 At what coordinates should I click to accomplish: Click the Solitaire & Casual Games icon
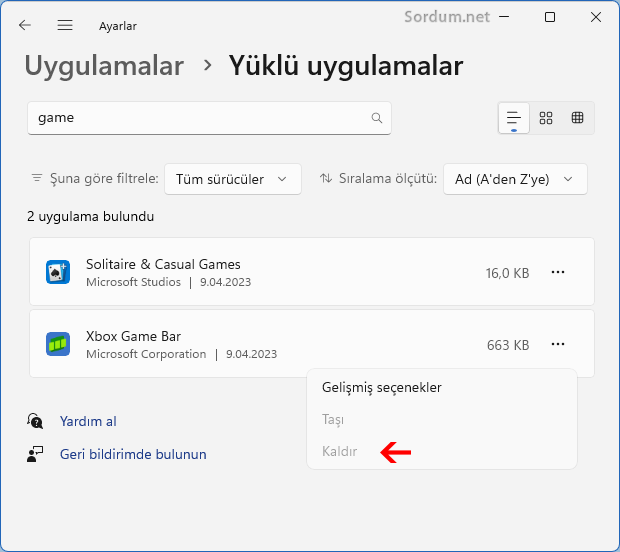(x=58, y=272)
